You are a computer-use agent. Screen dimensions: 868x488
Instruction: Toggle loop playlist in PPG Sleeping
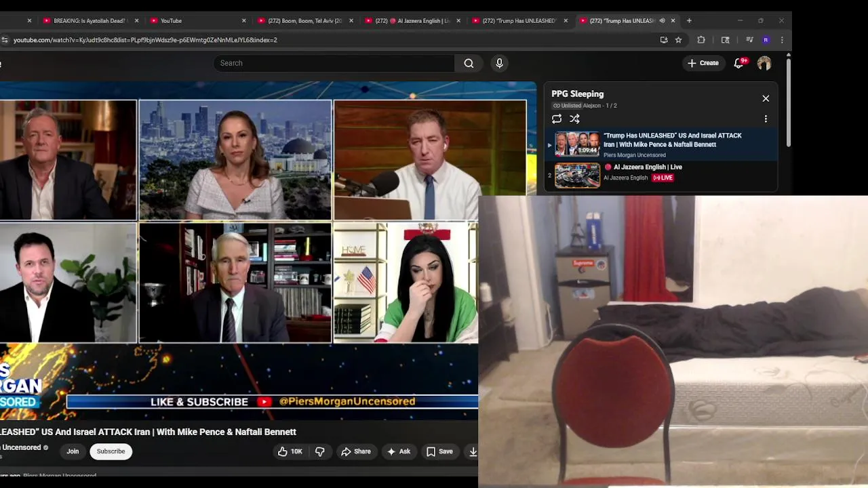pos(557,119)
